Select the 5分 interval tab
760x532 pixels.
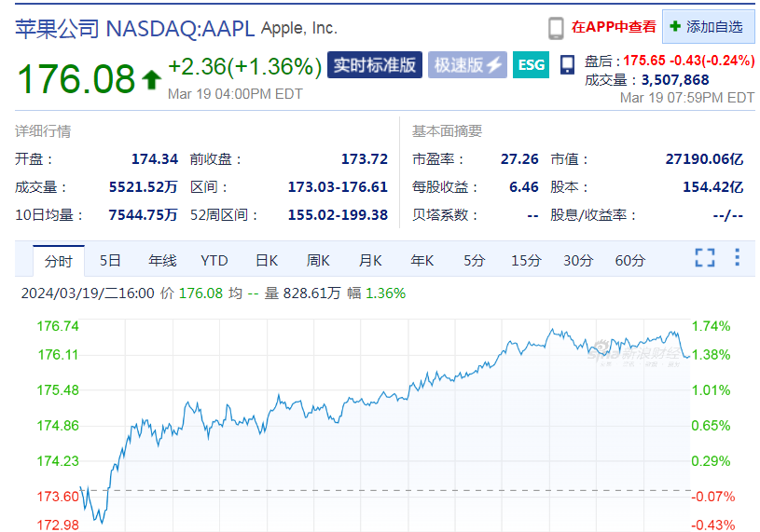(x=474, y=261)
